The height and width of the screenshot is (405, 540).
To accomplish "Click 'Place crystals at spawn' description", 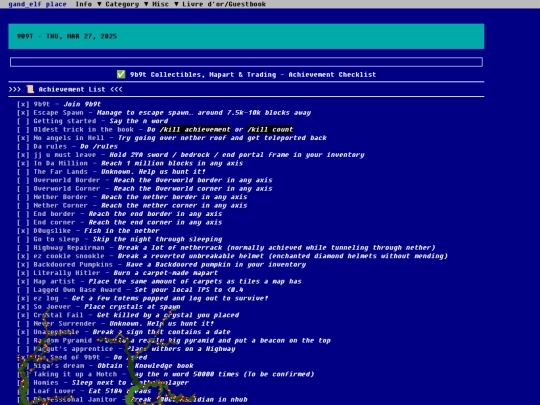I will coord(132,307).
